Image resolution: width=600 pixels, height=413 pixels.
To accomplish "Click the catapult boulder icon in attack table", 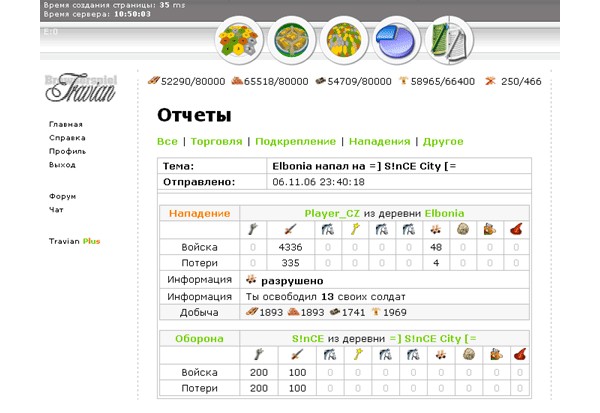I will [463, 230].
